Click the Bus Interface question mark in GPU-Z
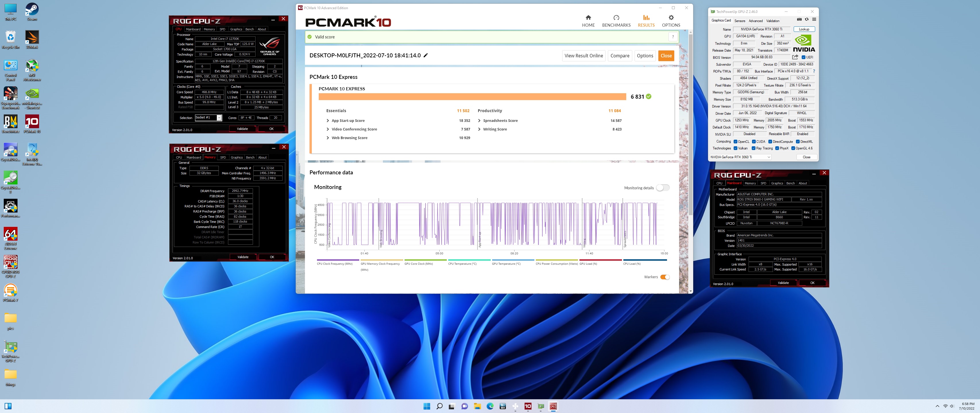 pyautogui.click(x=814, y=71)
